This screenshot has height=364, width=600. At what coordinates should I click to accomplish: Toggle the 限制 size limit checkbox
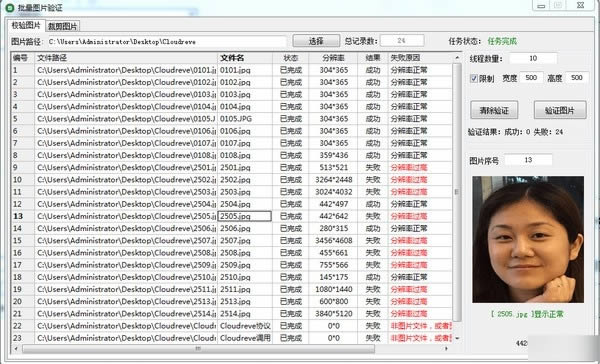point(474,78)
